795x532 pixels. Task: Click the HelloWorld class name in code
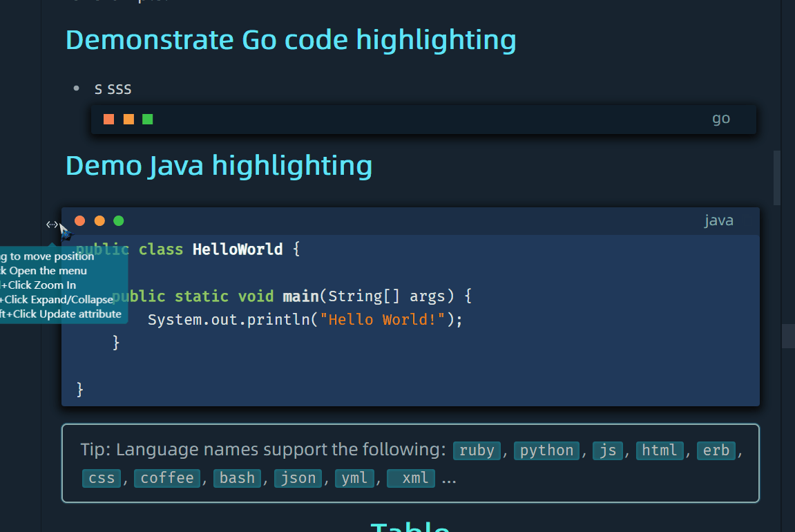coord(238,249)
